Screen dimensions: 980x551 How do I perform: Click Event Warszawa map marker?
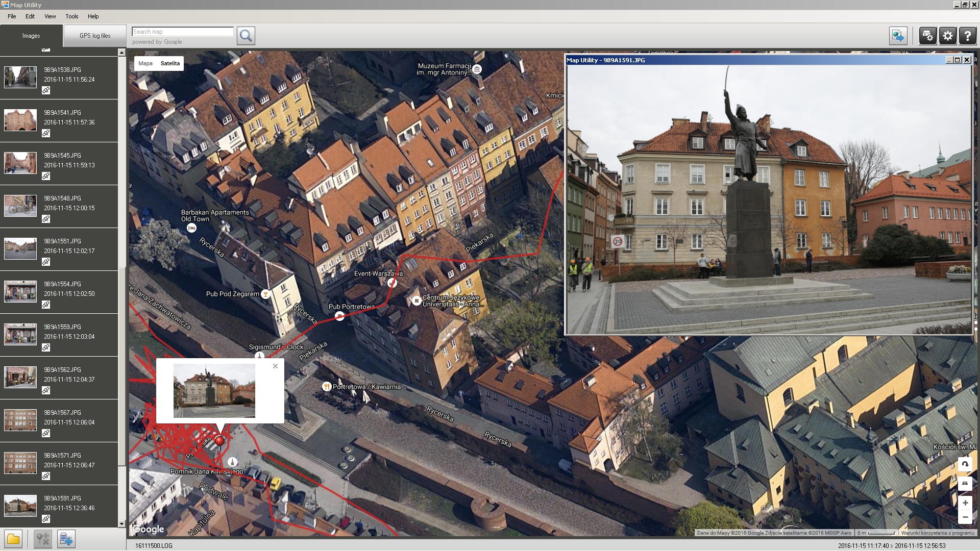392,283
